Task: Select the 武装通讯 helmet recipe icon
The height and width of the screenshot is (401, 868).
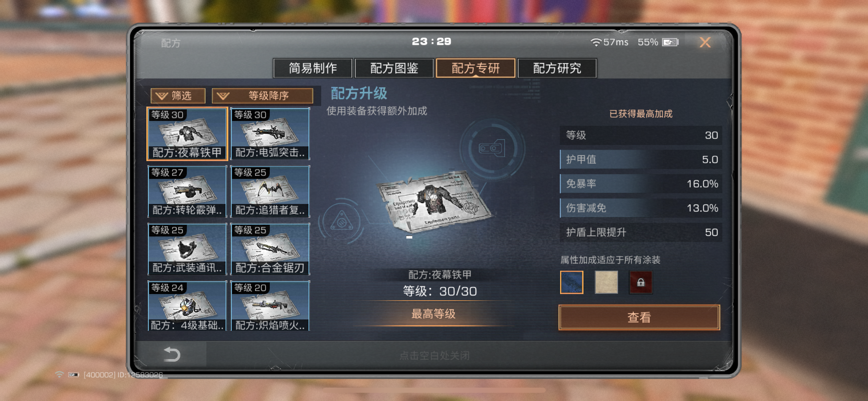Action: 187,249
